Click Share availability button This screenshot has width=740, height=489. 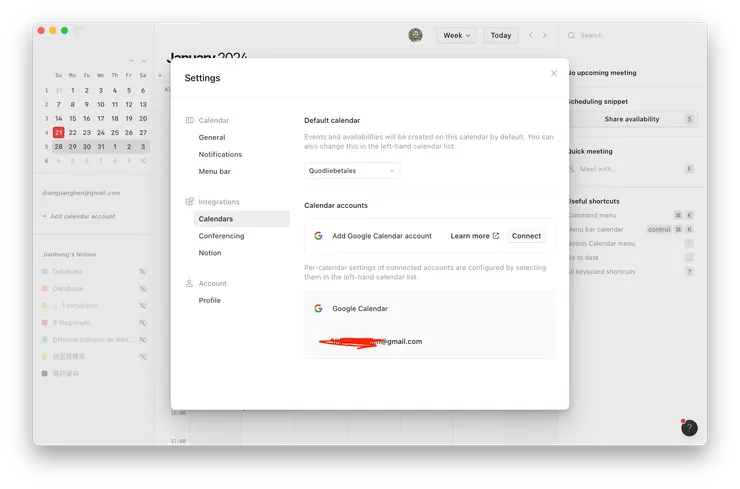(631, 119)
